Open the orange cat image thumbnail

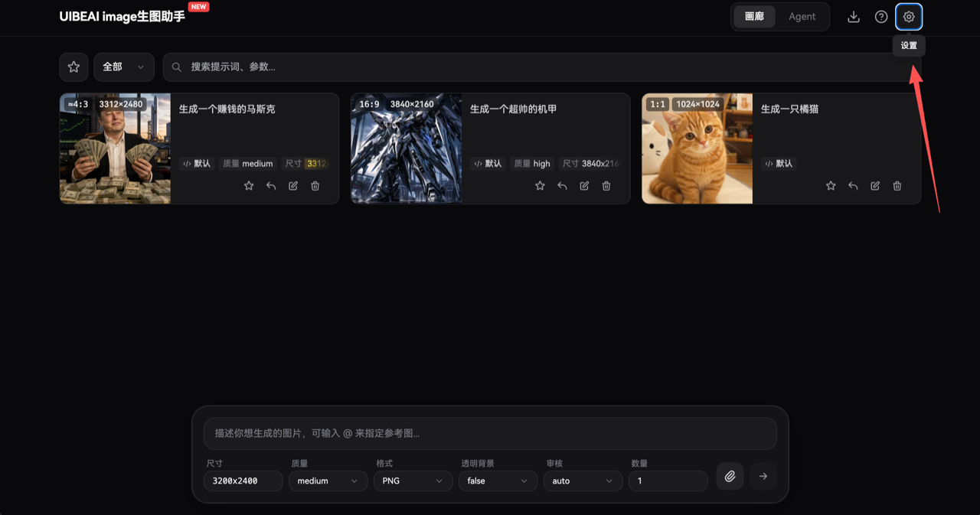tap(697, 148)
